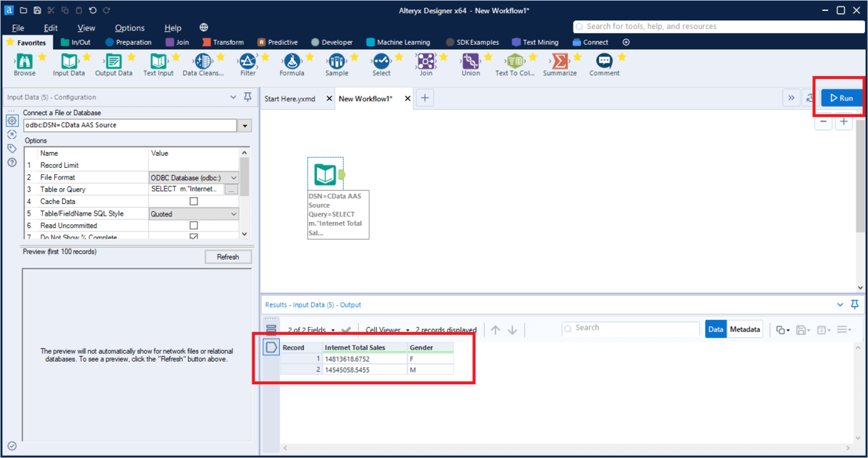This screenshot has width=868, height=458.
Task: Show more tabs double-chevron button
Action: 791,98
